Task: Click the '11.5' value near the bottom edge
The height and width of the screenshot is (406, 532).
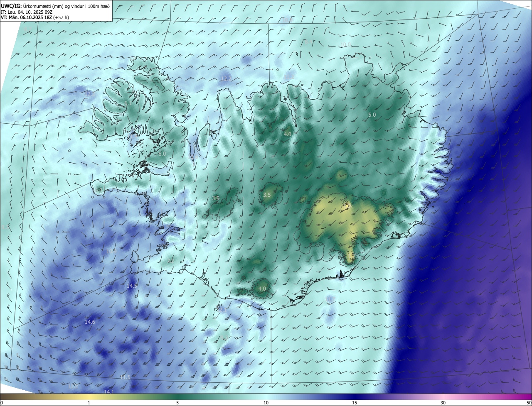Action: [125, 377]
